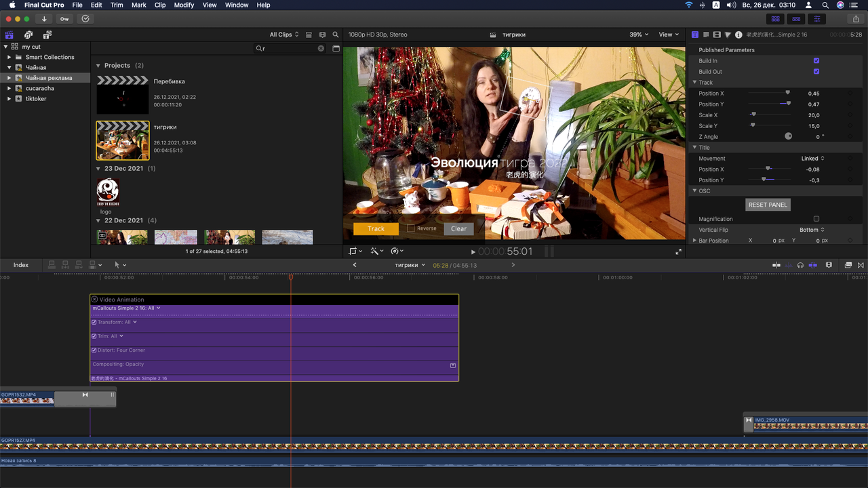Open Background Tasks checkmark icon
Image resolution: width=868 pixels, height=488 pixels.
85,19
